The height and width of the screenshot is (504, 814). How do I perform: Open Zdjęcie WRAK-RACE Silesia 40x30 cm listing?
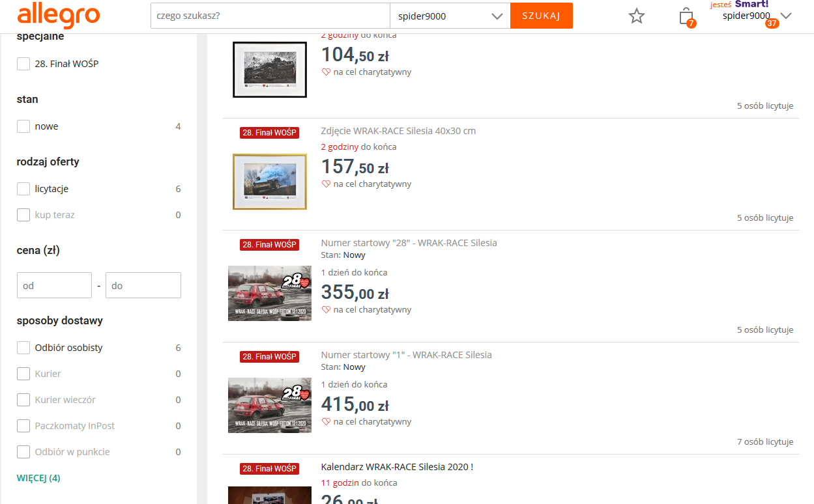[398, 131]
